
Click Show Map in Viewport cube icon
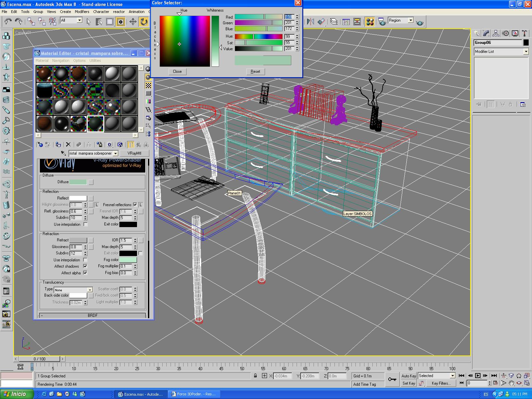[x=120, y=145]
